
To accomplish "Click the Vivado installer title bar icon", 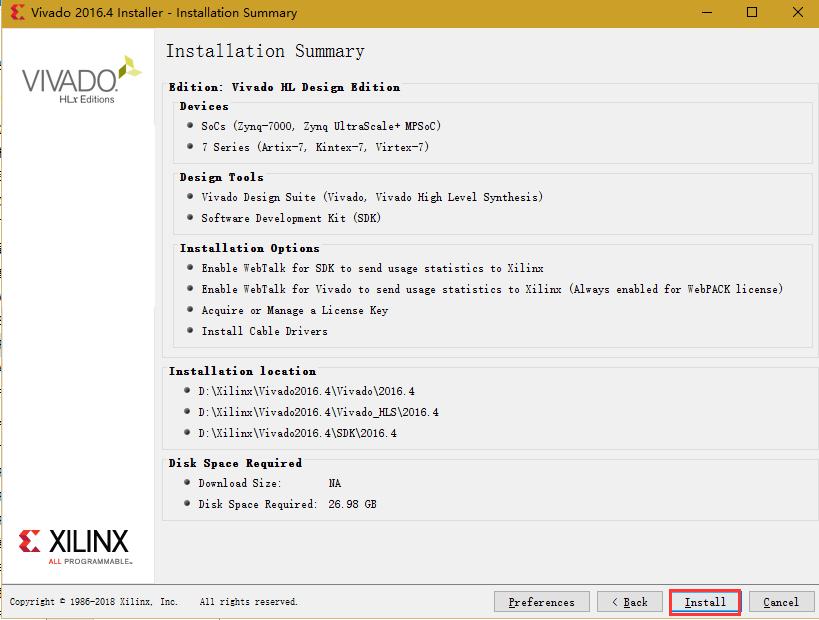I will pos(17,12).
